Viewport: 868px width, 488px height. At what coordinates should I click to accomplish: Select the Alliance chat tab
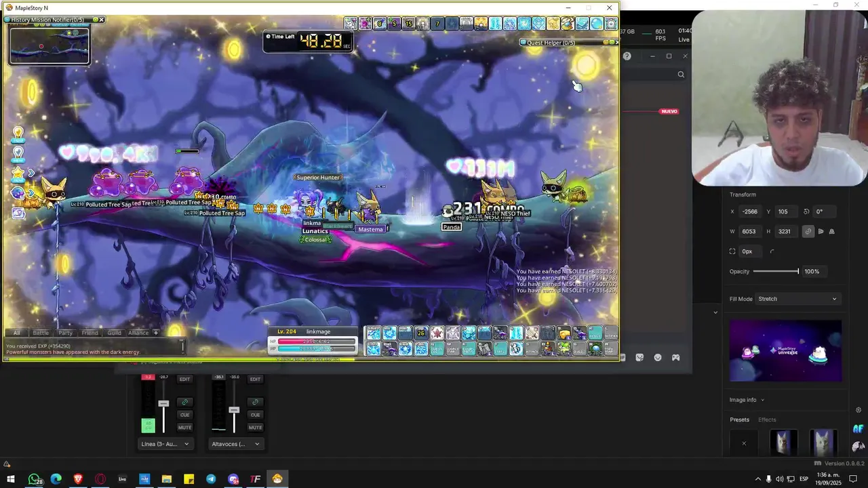(138, 333)
